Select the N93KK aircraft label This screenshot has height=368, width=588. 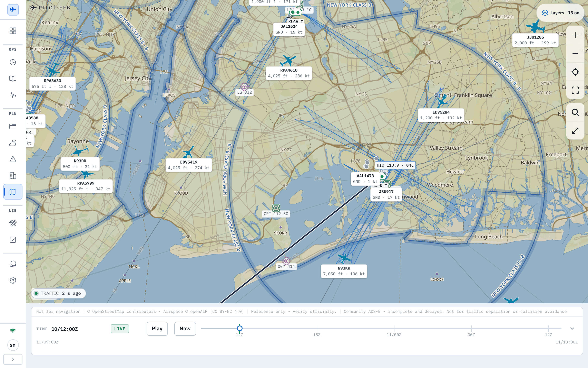tap(344, 271)
